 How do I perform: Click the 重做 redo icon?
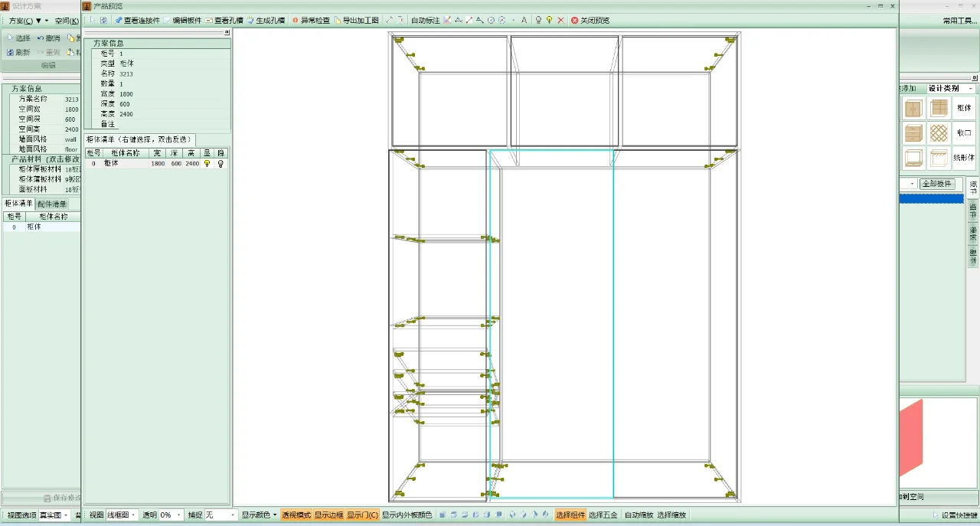[48, 52]
